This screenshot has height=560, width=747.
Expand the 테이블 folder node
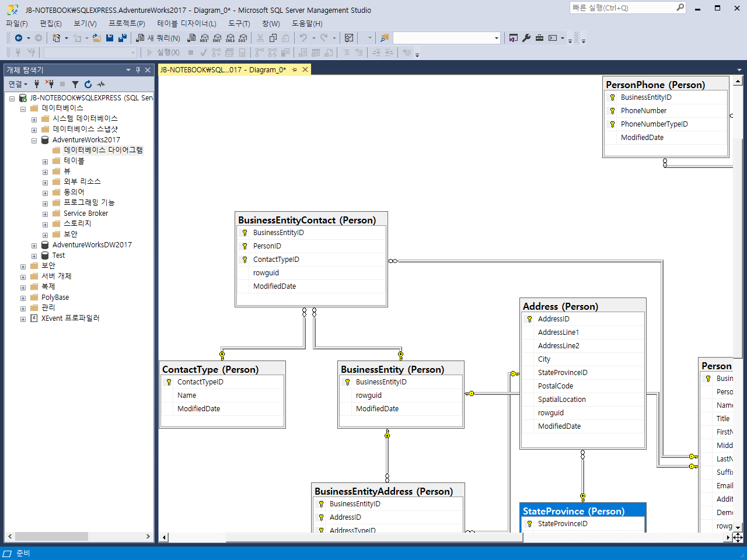45,162
